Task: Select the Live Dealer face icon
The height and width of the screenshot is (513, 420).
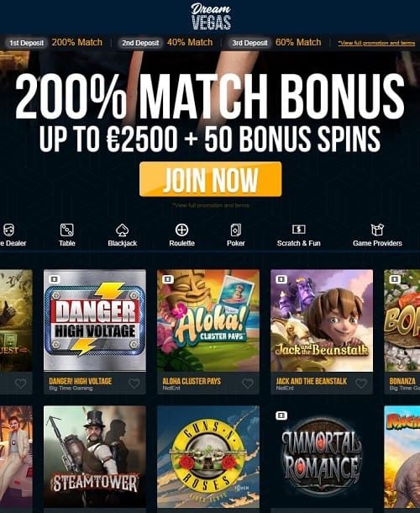Action: tap(9, 230)
